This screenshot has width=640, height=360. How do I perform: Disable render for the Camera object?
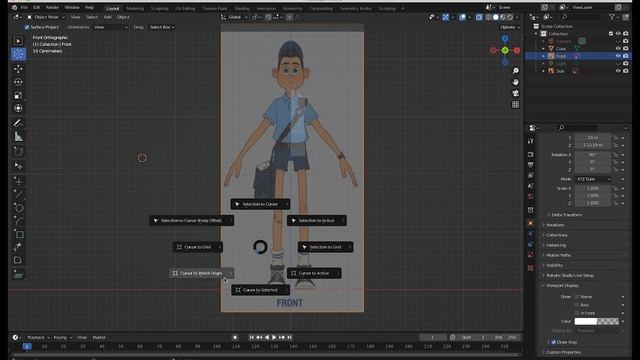[x=626, y=41]
